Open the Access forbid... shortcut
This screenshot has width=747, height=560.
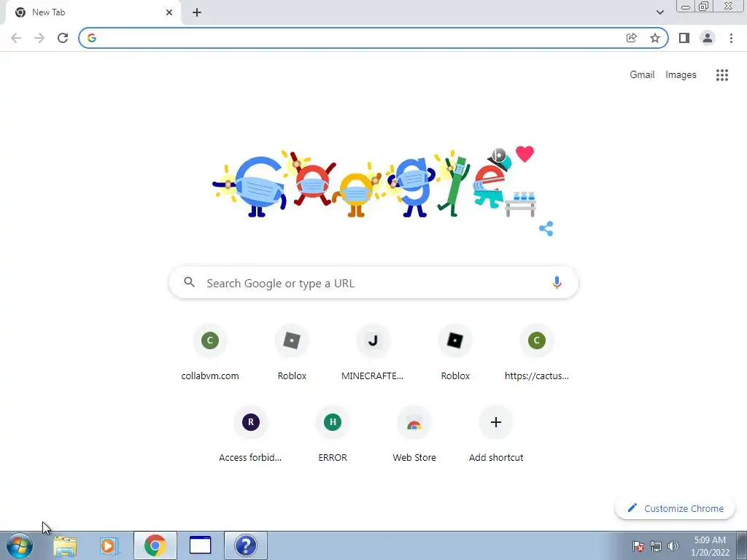point(251,435)
